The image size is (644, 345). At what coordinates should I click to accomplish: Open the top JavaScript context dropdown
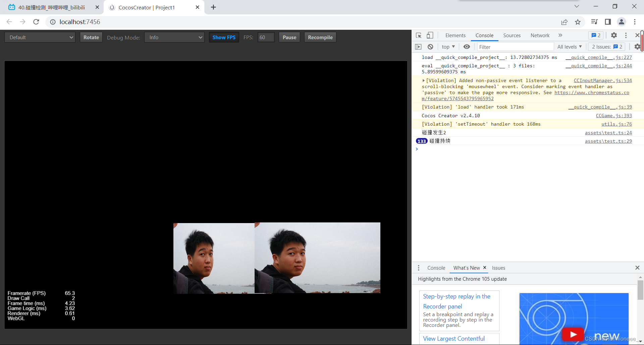click(x=448, y=47)
